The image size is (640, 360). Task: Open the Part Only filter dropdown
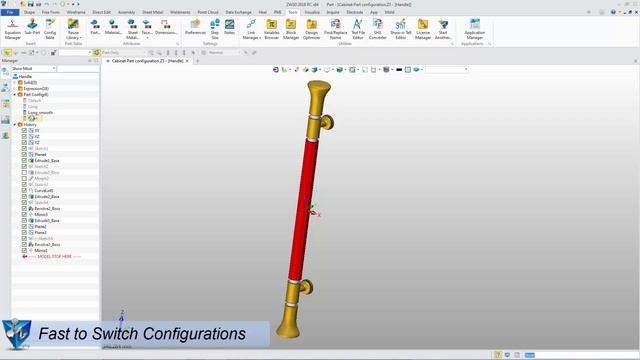[x=144, y=53]
